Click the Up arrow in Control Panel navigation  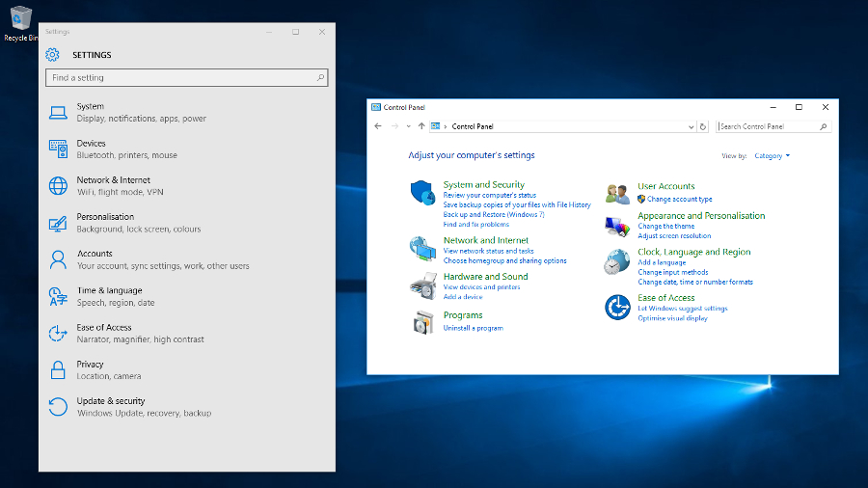(421, 126)
